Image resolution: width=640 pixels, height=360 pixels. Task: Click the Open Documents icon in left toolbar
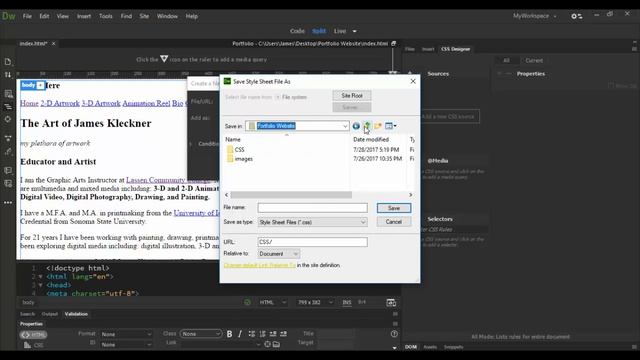click(8, 62)
